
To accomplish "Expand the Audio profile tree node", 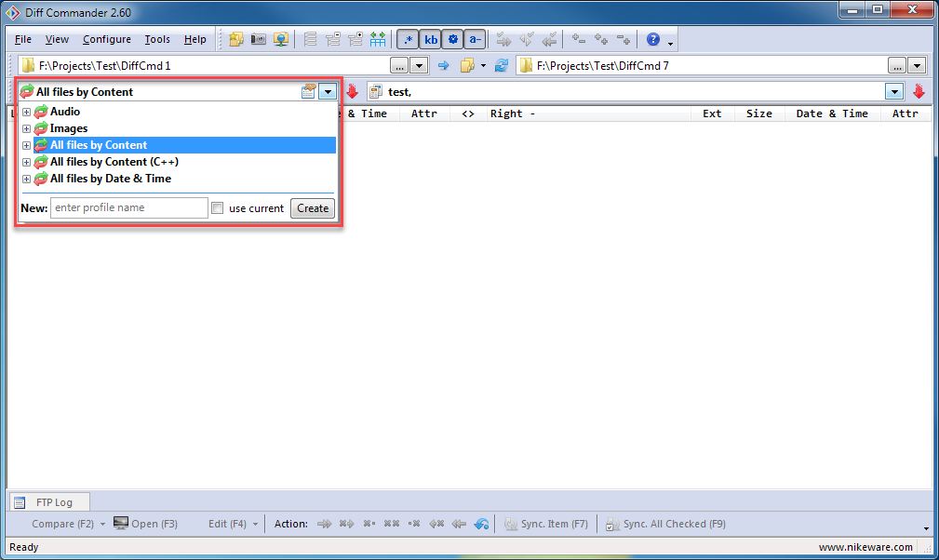I will coord(26,112).
